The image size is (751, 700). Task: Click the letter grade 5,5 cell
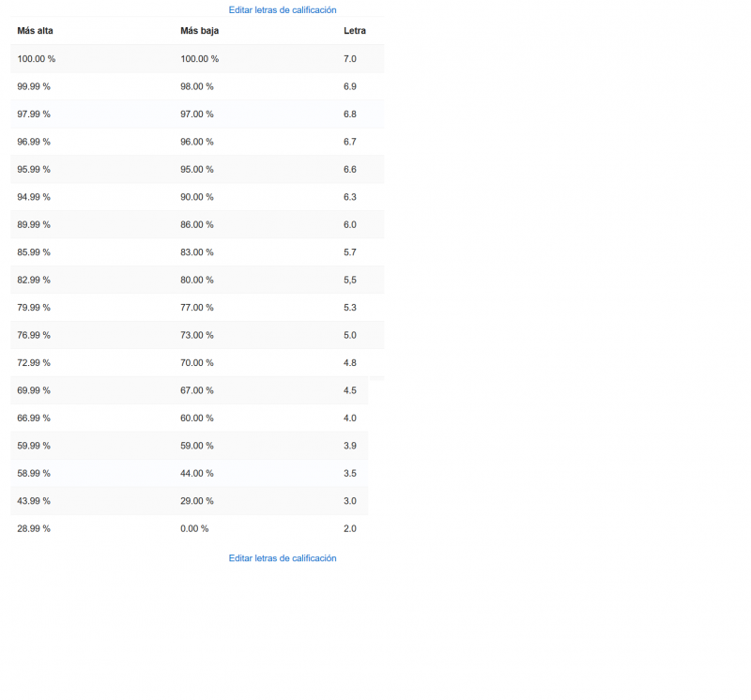point(350,281)
